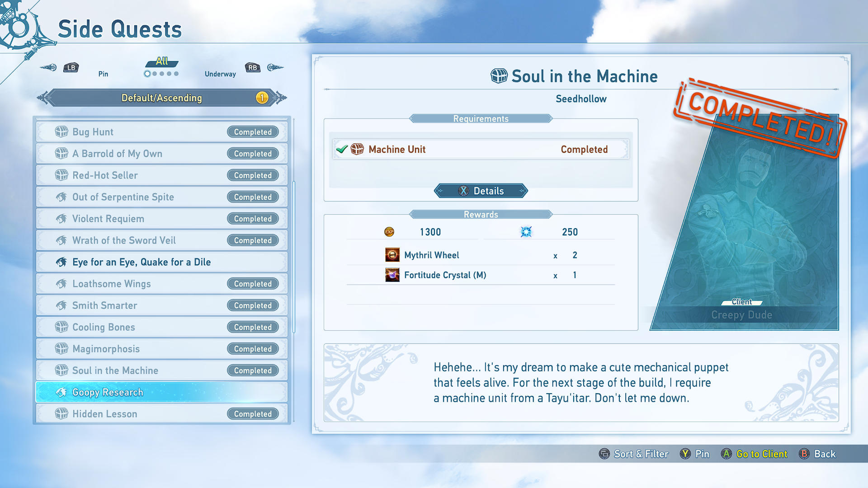Image resolution: width=868 pixels, height=488 pixels.
Task: Click the X button icon on Details
Action: click(463, 191)
